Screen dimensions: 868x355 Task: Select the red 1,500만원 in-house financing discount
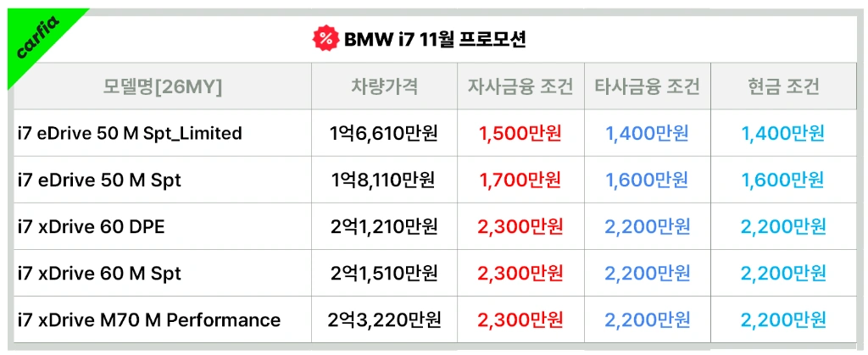point(520,133)
